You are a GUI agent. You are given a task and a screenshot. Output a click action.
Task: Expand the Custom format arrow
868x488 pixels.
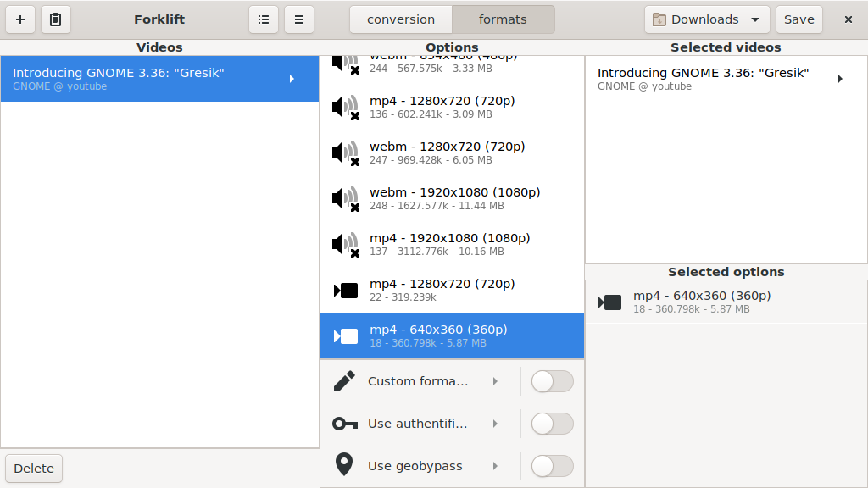tap(495, 381)
